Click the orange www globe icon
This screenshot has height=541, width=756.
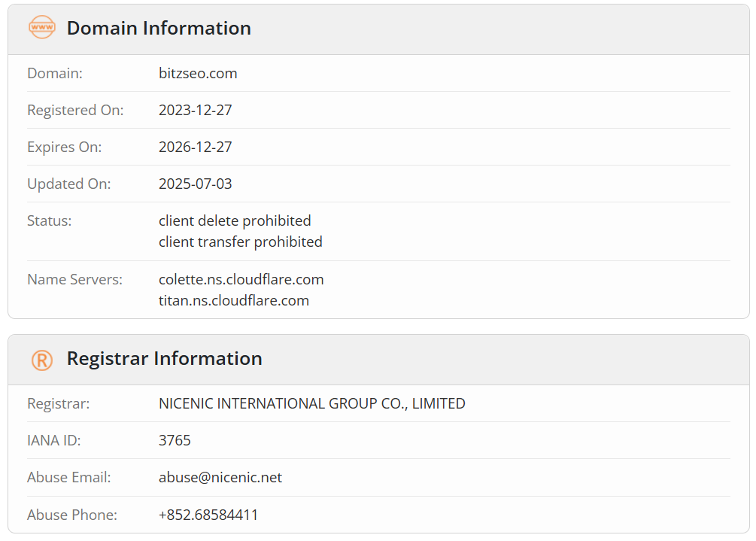pos(42,27)
